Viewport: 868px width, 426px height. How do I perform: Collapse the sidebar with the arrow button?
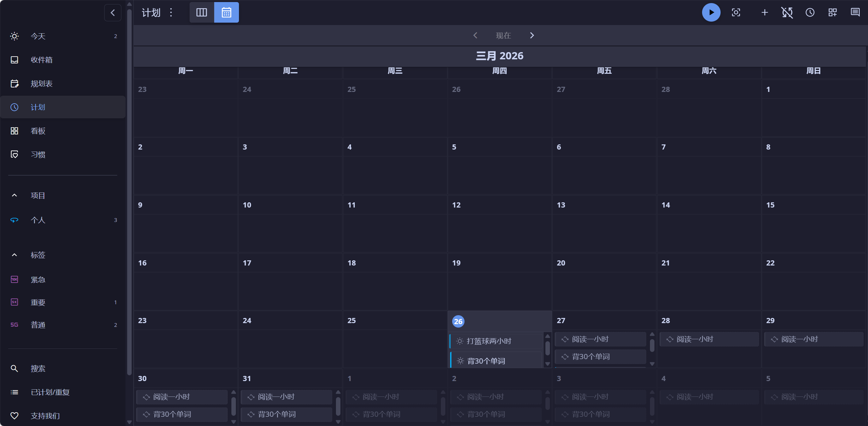(x=113, y=13)
